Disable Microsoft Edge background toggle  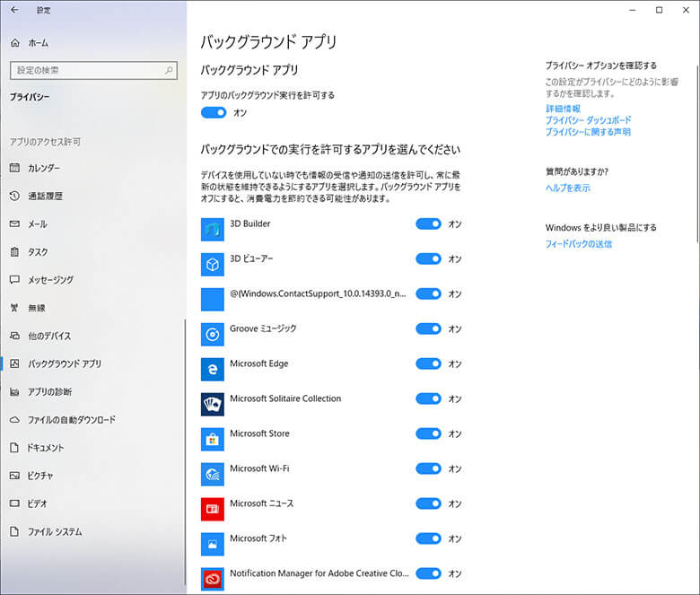[429, 363]
